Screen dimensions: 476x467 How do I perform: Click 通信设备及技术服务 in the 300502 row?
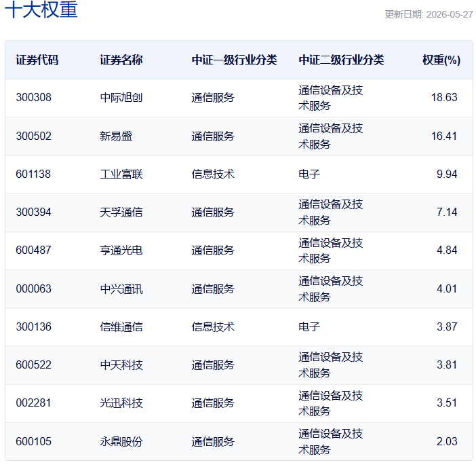click(x=331, y=136)
